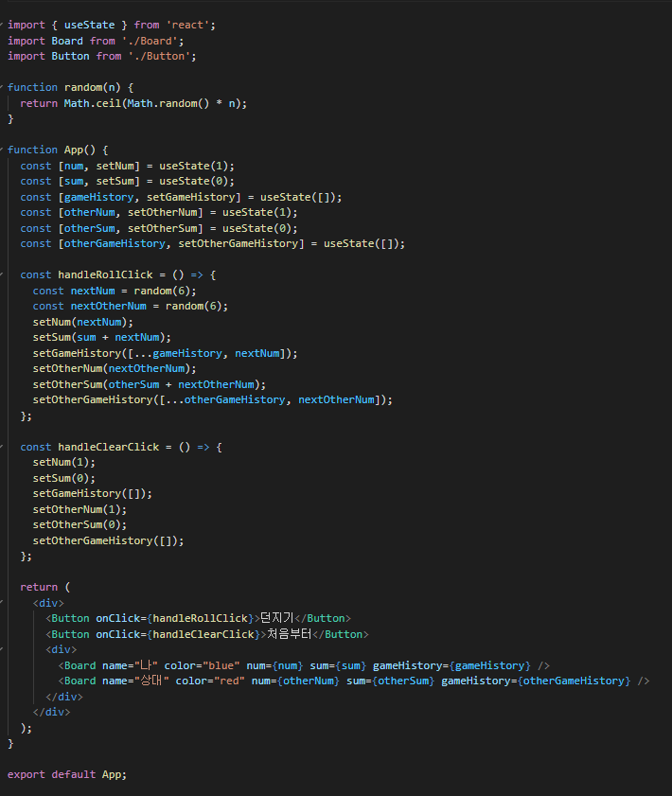Click Math.random() call in the return line

(x=168, y=103)
